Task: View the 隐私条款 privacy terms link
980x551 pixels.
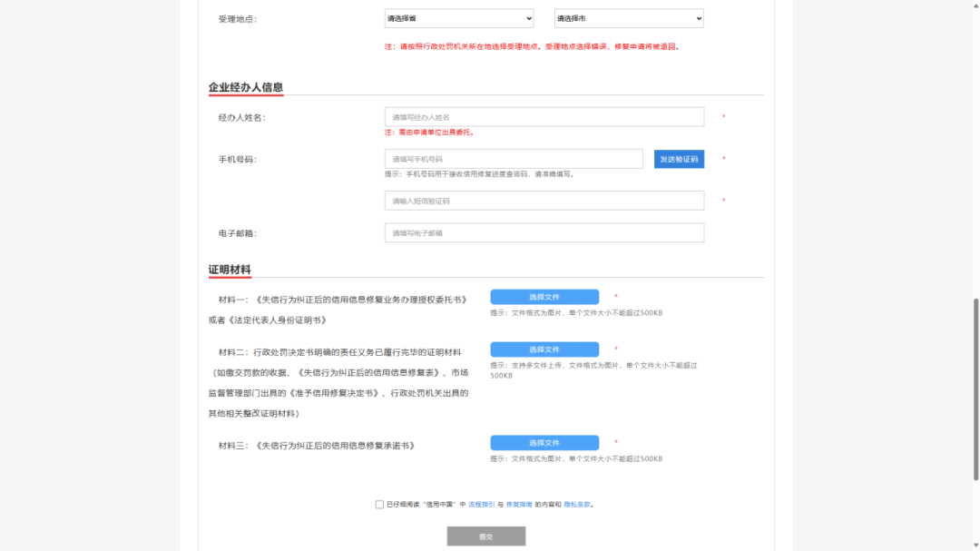Action: point(577,505)
